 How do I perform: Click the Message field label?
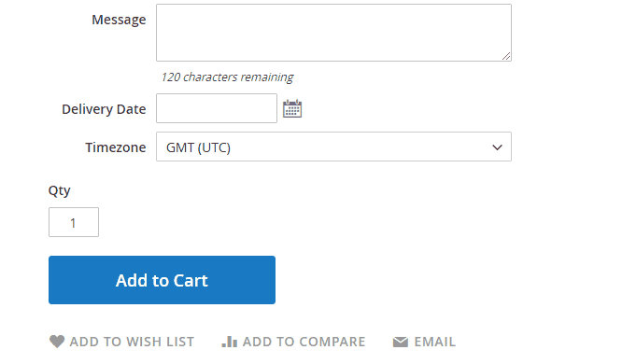tap(119, 20)
